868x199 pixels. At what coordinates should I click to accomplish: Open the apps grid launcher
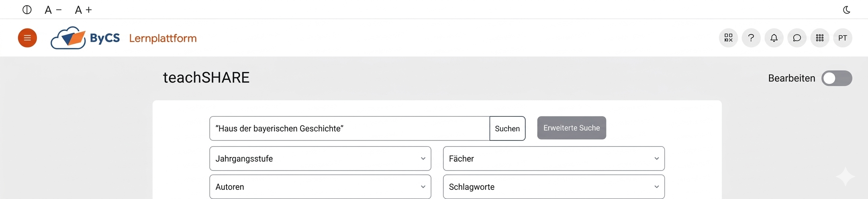click(x=820, y=38)
